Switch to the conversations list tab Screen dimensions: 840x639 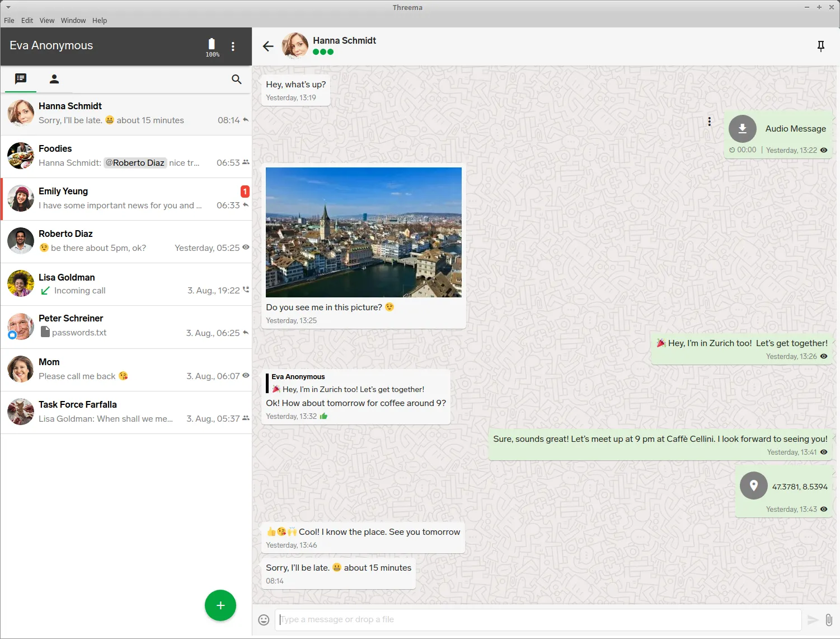(21, 79)
